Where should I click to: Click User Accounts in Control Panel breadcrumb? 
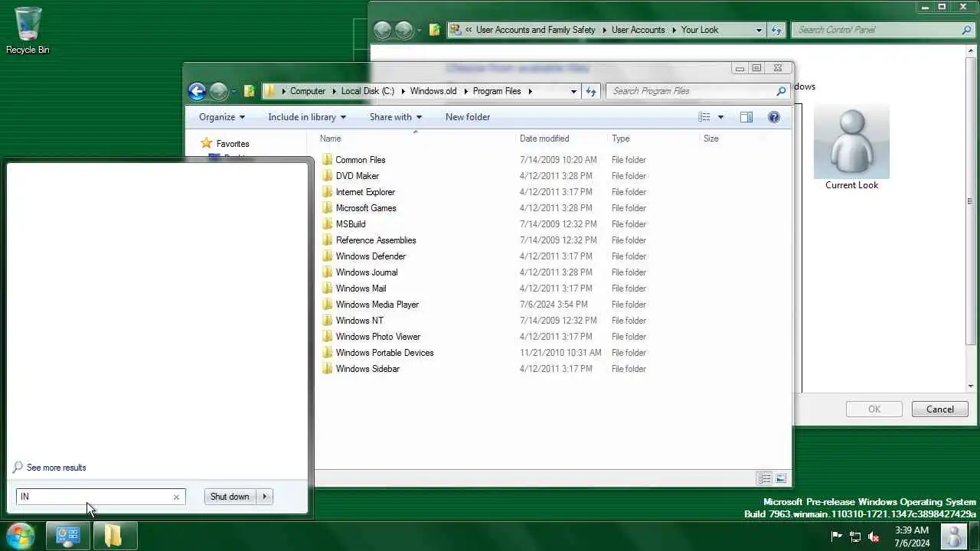pos(638,30)
